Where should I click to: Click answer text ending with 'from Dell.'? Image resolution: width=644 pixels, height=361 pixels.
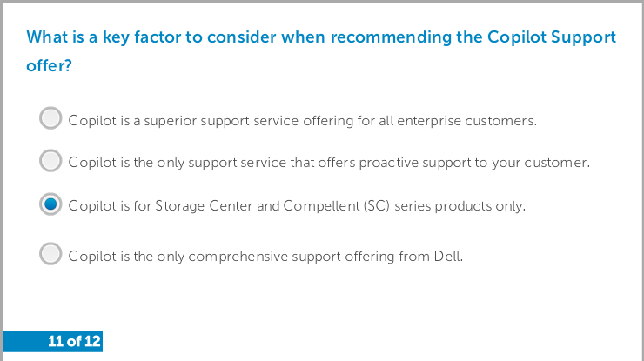[265, 257]
